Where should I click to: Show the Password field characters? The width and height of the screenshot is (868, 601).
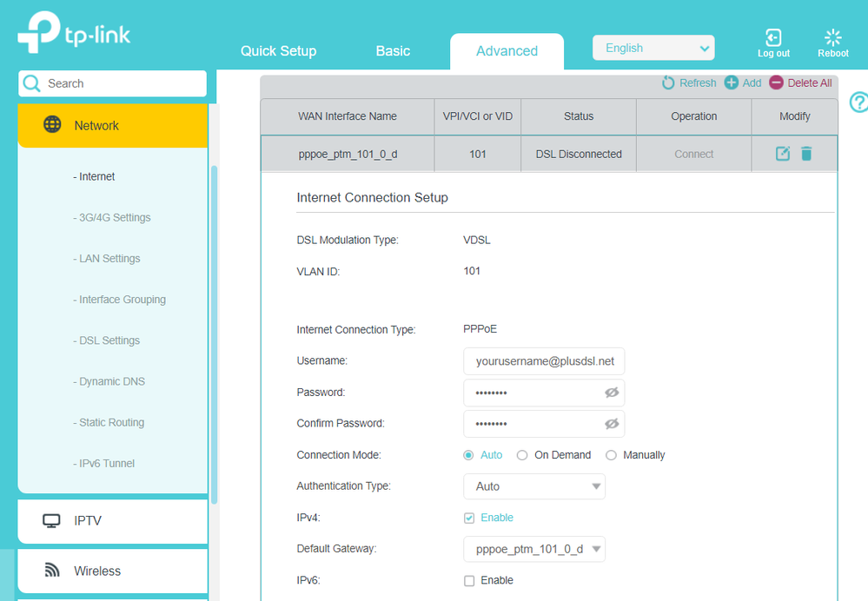[x=612, y=393]
